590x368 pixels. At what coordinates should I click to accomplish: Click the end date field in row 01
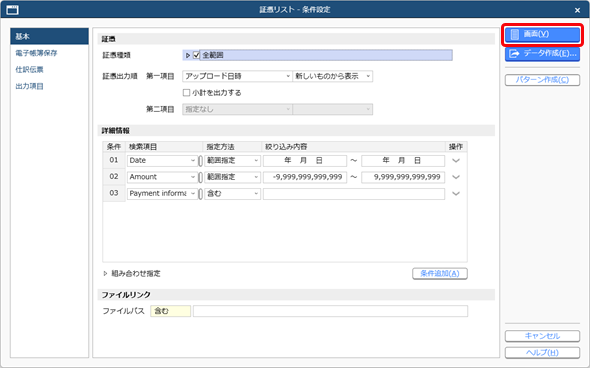(403, 161)
